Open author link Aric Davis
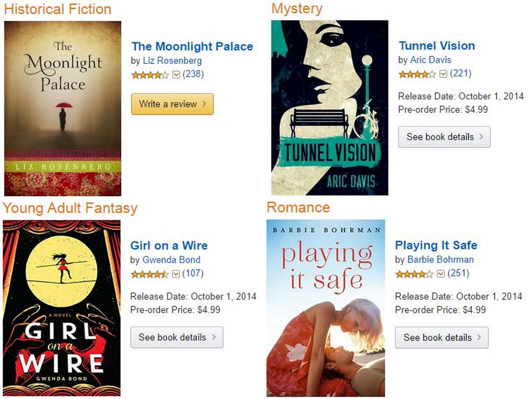 click(430, 60)
